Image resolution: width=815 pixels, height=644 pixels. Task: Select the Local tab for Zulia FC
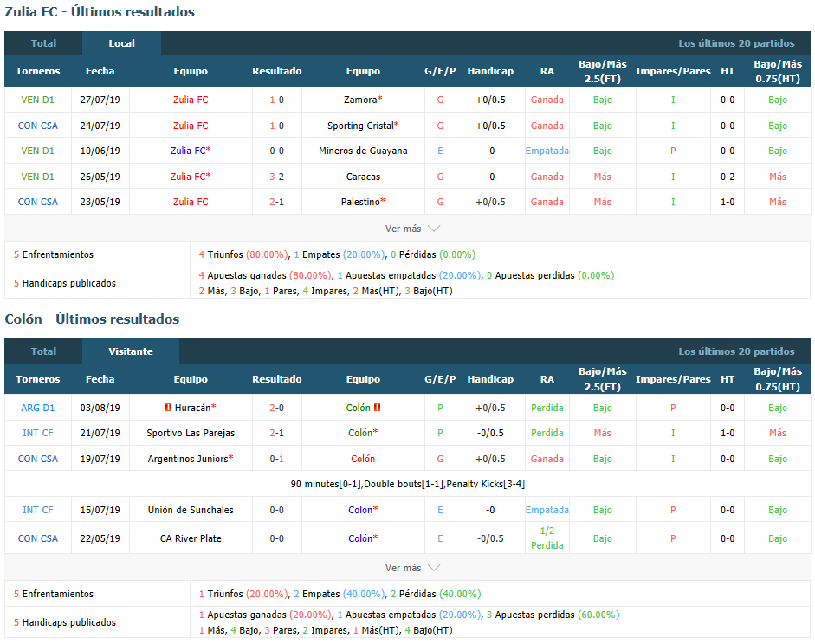tap(121, 43)
